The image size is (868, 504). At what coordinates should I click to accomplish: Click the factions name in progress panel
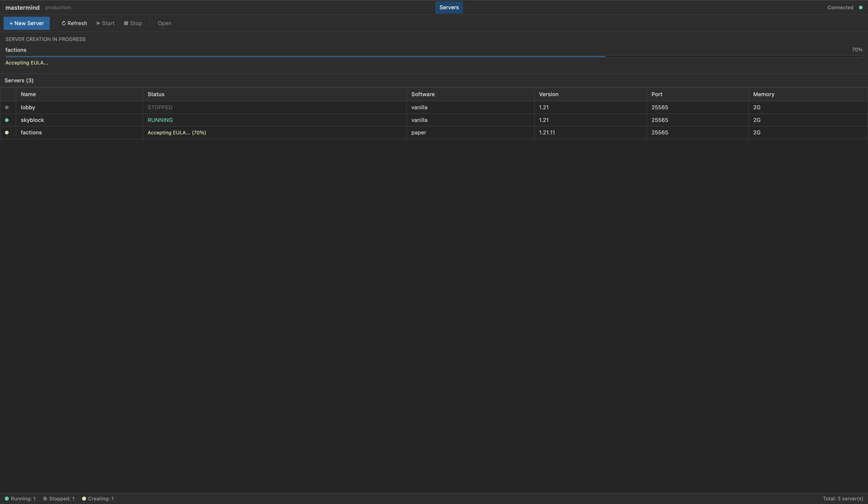[x=16, y=50]
